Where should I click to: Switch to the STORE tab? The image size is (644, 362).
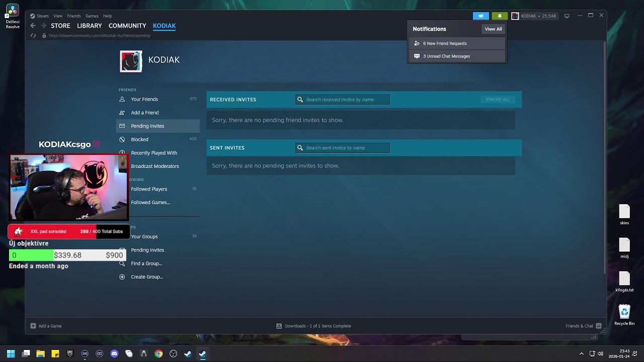point(61,26)
